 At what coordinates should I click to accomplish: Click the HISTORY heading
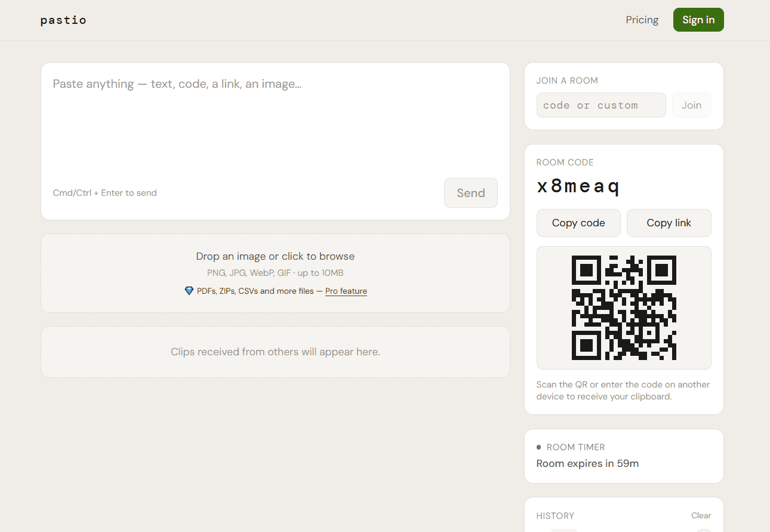coord(555,516)
